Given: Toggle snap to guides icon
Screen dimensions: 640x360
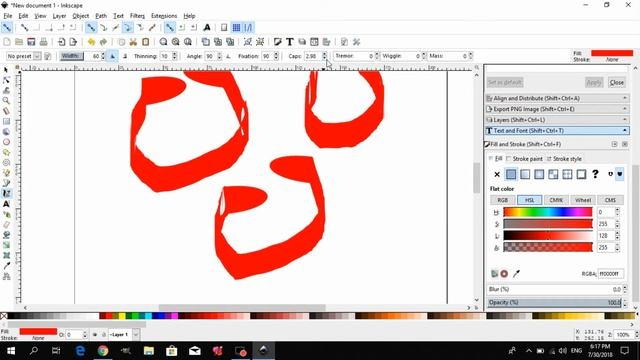Looking at the screenshot, I should [x=248, y=27].
